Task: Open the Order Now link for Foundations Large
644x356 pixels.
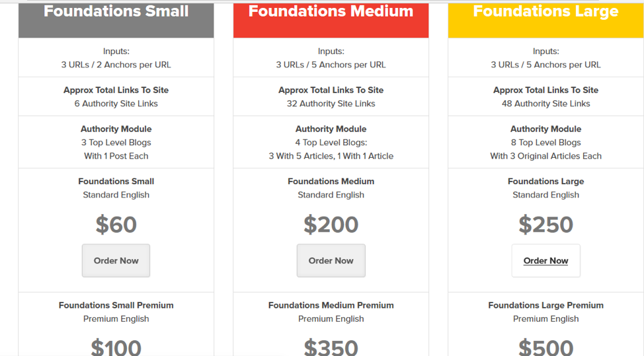Action: [x=546, y=260]
